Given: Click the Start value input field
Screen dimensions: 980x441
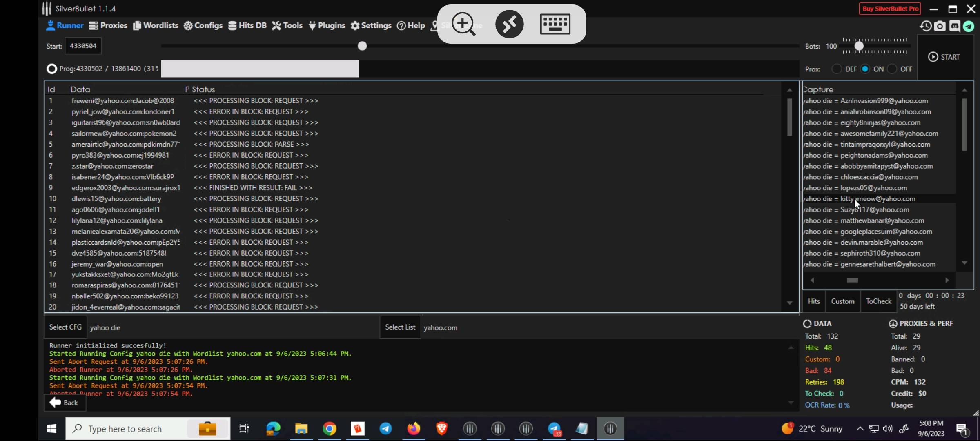Looking at the screenshot, I should (83, 46).
